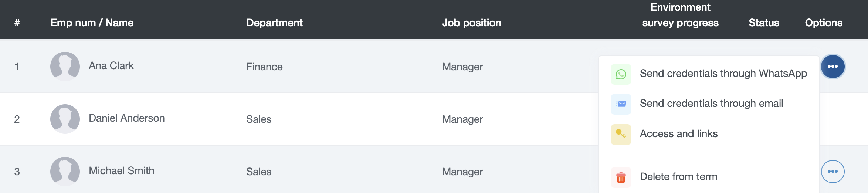Open Daniel Anderson employee name link
Viewport: 868px width, 193px height.
tap(127, 118)
